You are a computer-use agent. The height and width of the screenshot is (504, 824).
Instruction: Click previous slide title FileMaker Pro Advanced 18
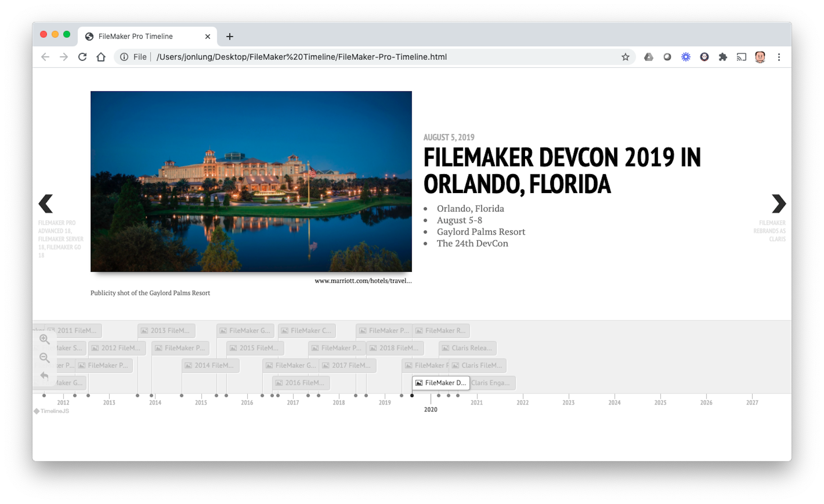(x=60, y=239)
